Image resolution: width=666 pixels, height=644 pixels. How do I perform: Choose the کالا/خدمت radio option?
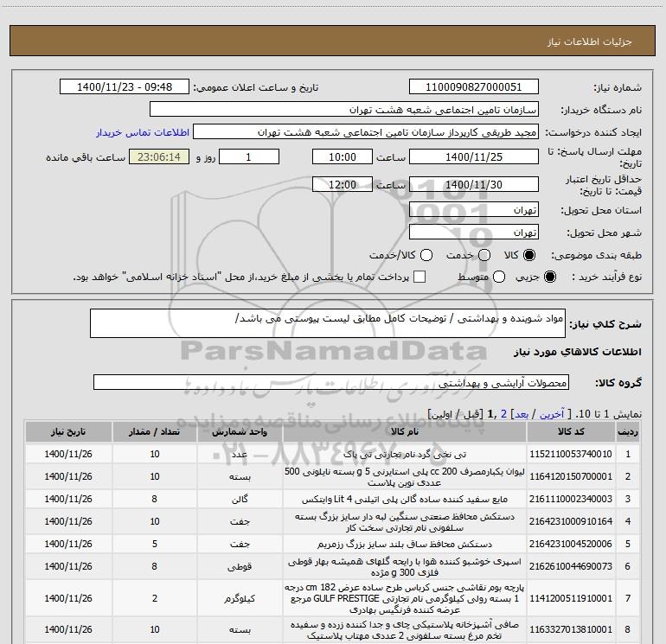(426, 255)
